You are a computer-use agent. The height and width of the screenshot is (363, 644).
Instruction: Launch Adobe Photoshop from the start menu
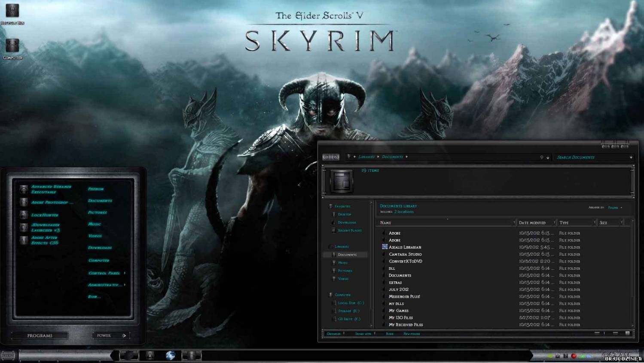click(46, 202)
